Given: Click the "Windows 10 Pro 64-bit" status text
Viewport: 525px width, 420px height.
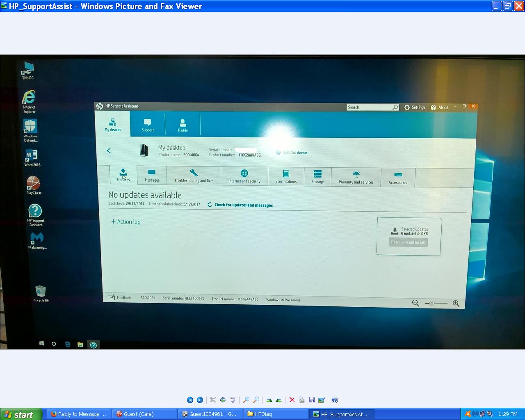Looking at the screenshot, I should (283, 300).
